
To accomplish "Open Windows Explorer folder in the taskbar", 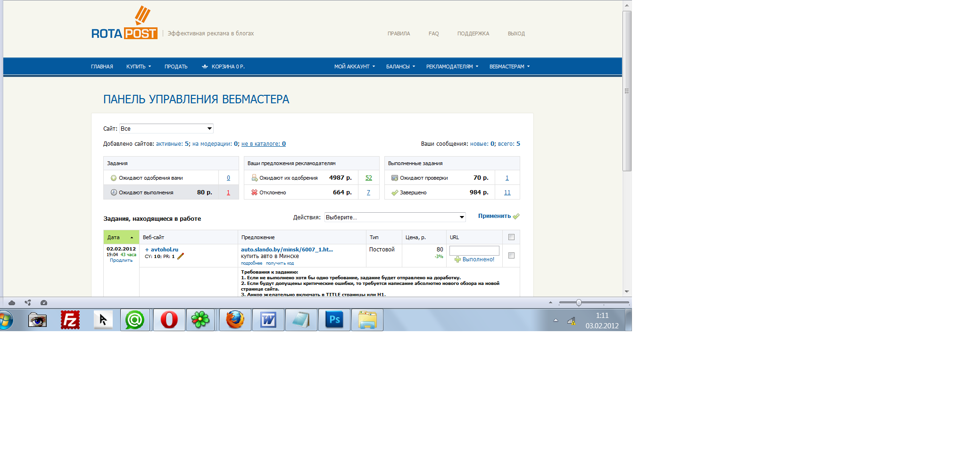I will tap(367, 320).
